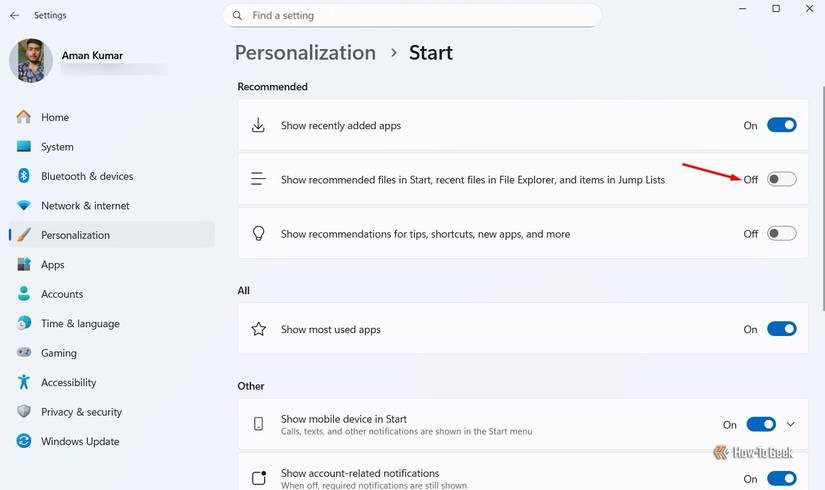The width and height of the screenshot is (825, 490).
Task: Click the back arrow in Settings
Action: tap(14, 16)
